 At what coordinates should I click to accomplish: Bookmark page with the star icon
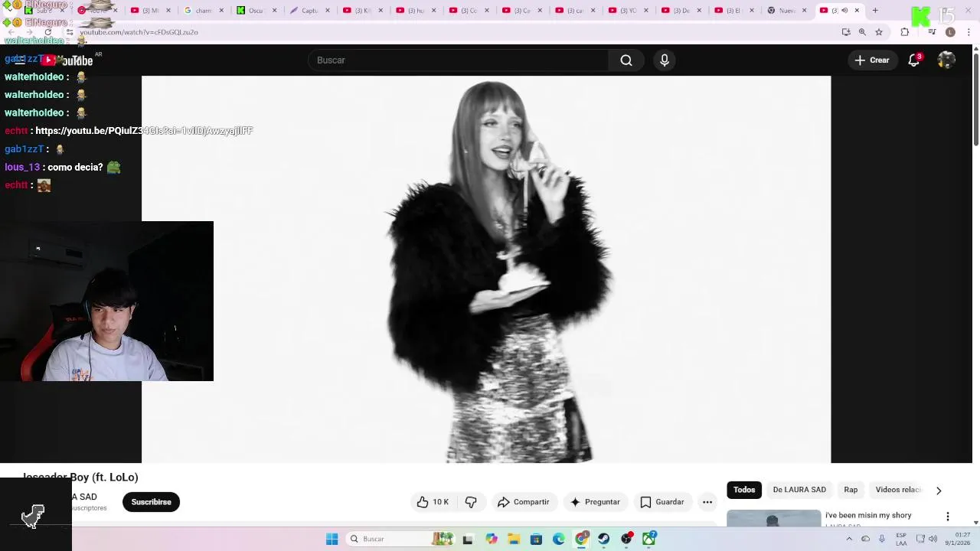pos(879,32)
